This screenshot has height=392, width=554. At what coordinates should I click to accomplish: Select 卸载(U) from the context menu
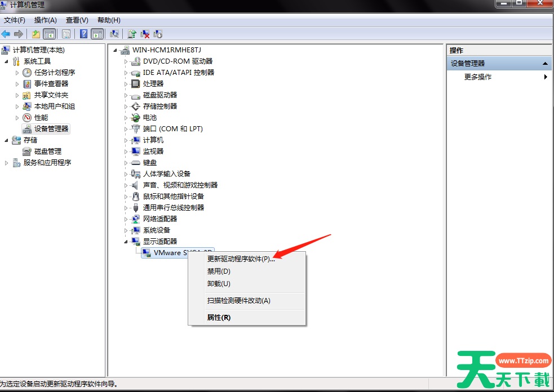click(x=219, y=284)
